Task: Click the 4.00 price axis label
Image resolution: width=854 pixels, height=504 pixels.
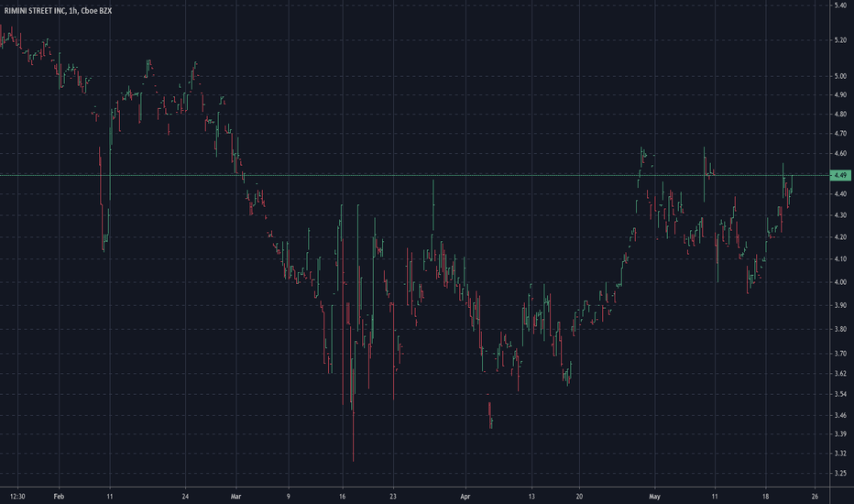Action: (840, 282)
